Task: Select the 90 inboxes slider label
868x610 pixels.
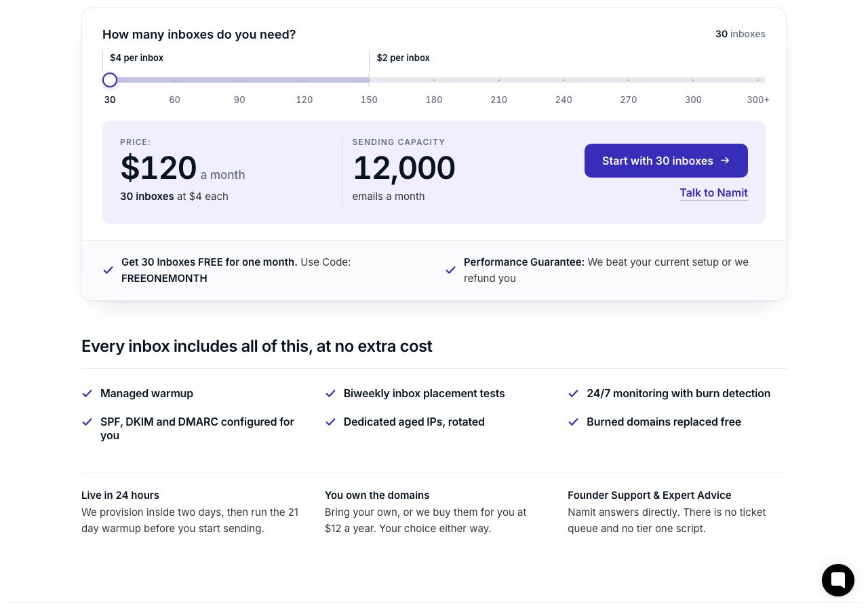Action: [x=239, y=100]
